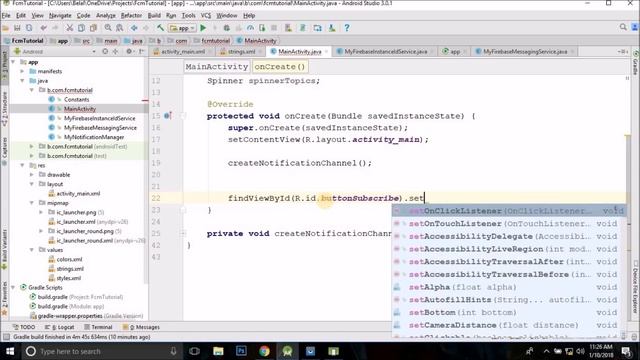Run the app with green play icon
Screen dimensions: 640x360
(203, 28)
